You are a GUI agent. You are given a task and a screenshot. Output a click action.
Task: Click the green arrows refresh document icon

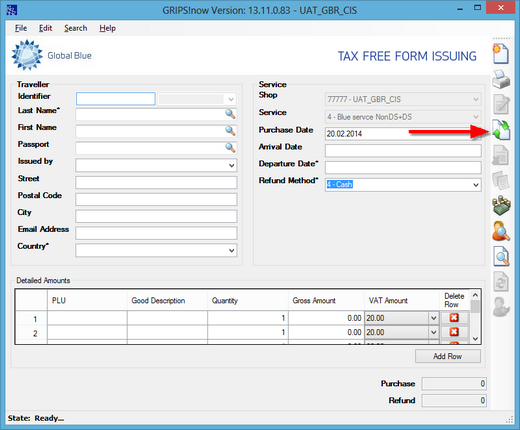click(x=501, y=130)
